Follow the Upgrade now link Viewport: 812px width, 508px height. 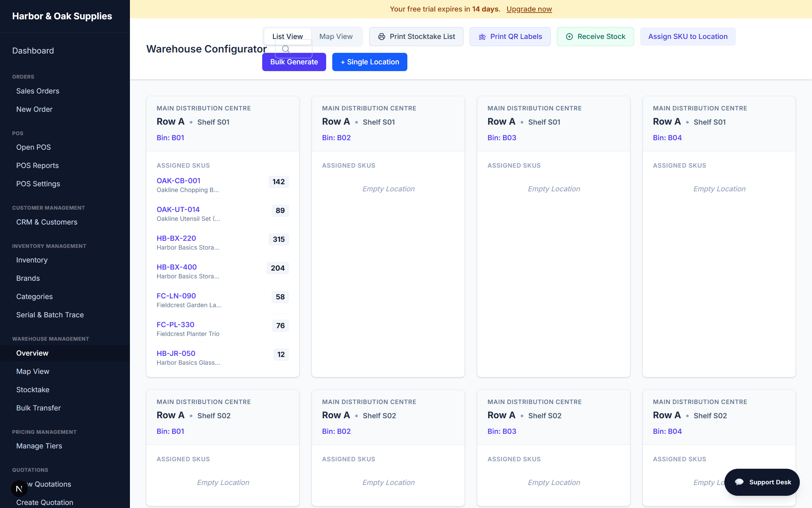coord(529,9)
